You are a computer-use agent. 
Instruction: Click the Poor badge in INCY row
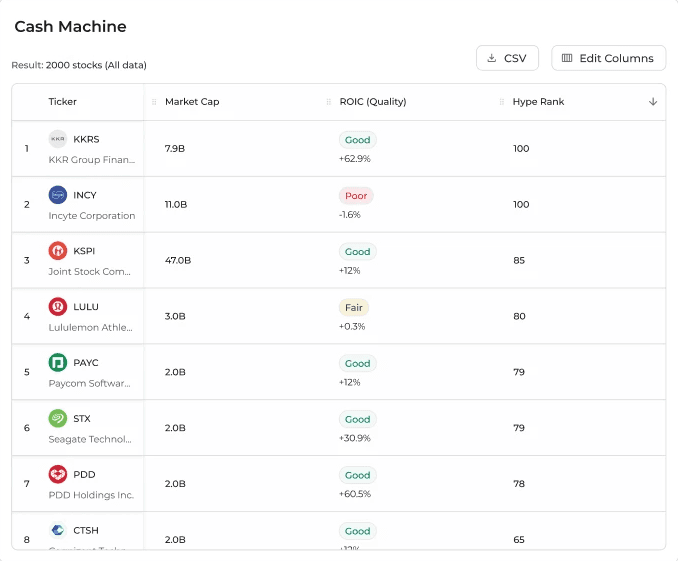(356, 196)
